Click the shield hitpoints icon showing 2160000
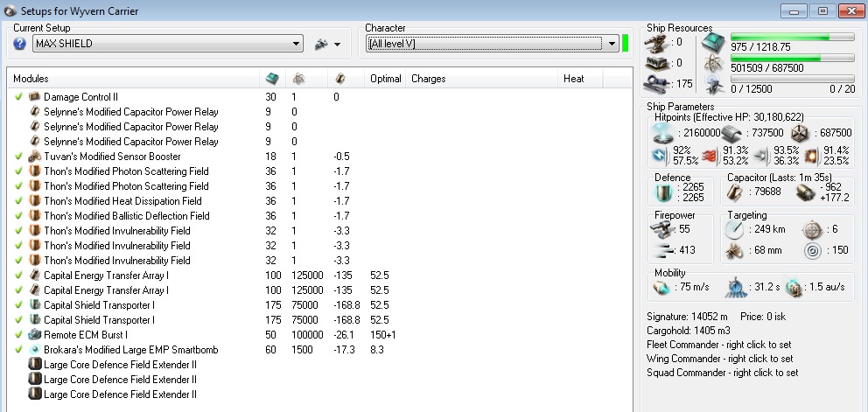The image size is (868, 412). click(x=663, y=134)
